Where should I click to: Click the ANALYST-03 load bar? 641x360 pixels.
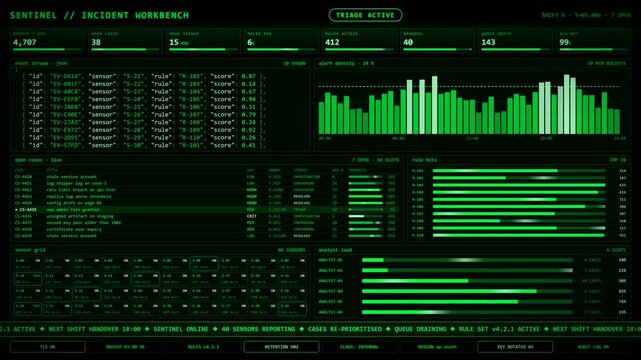pos(467,281)
